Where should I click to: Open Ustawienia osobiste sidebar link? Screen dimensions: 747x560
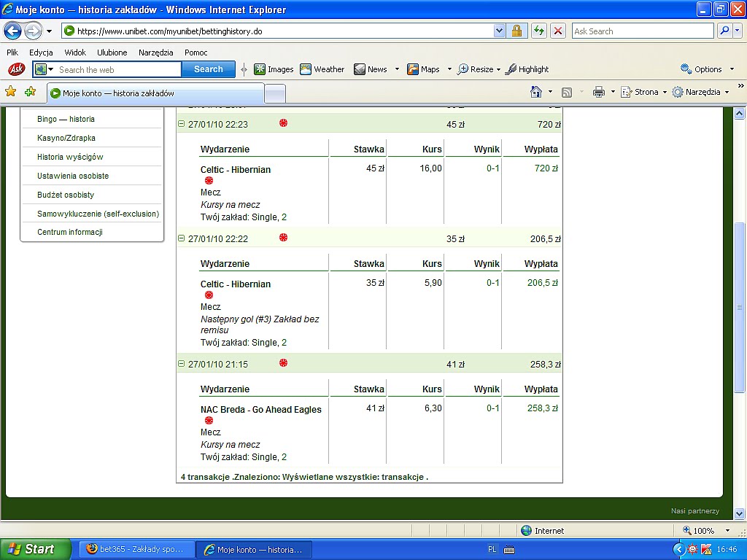(x=73, y=176)
